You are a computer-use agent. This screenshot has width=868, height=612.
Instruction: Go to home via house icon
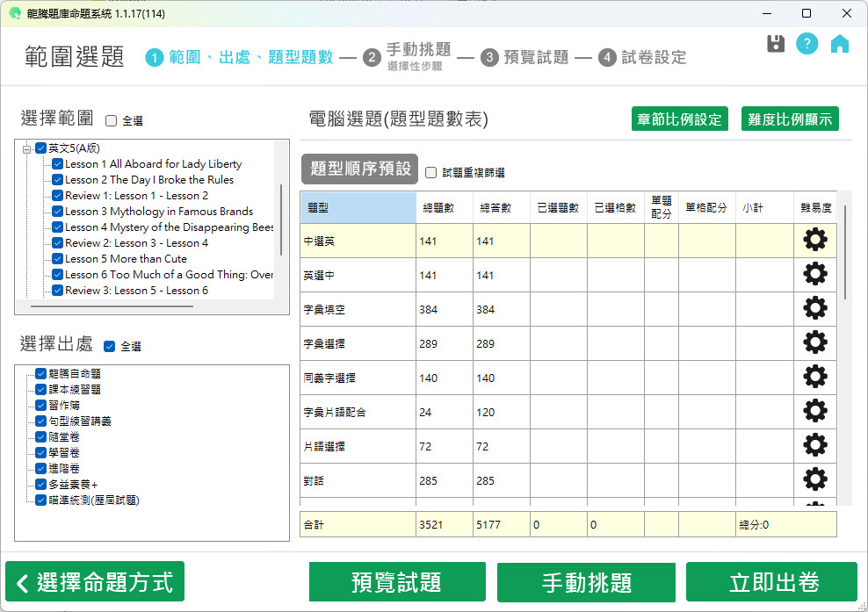[x=839, y=44]
